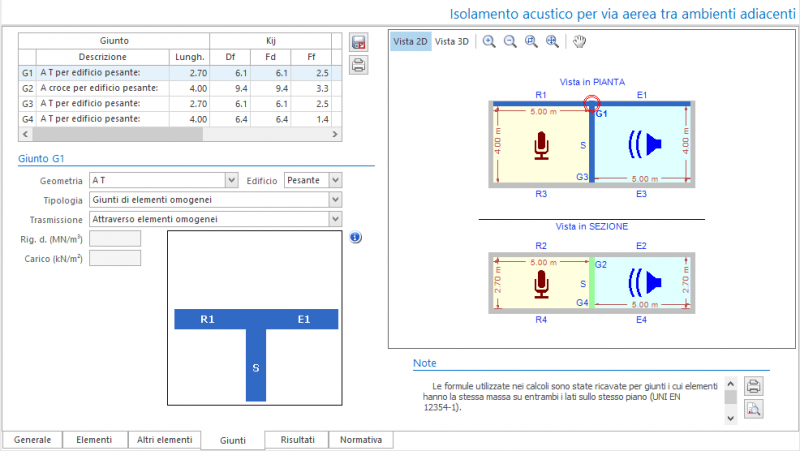The width and height of the screenshot is (800, 451).
Task: Click the S wall in the junction diagram
Action: tap(256, 365)
